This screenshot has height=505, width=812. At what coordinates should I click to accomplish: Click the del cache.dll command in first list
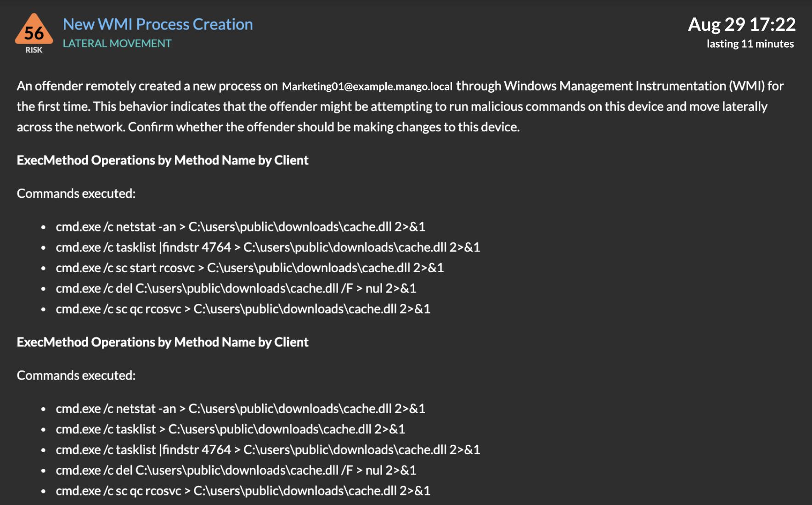(x=236, y=288)
